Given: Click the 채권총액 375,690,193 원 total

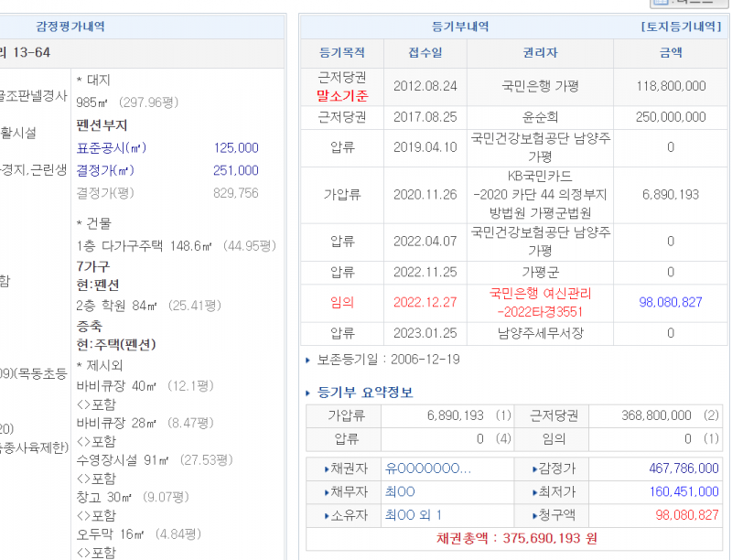Looking at the screenshot, I should [x=516, y=538].
